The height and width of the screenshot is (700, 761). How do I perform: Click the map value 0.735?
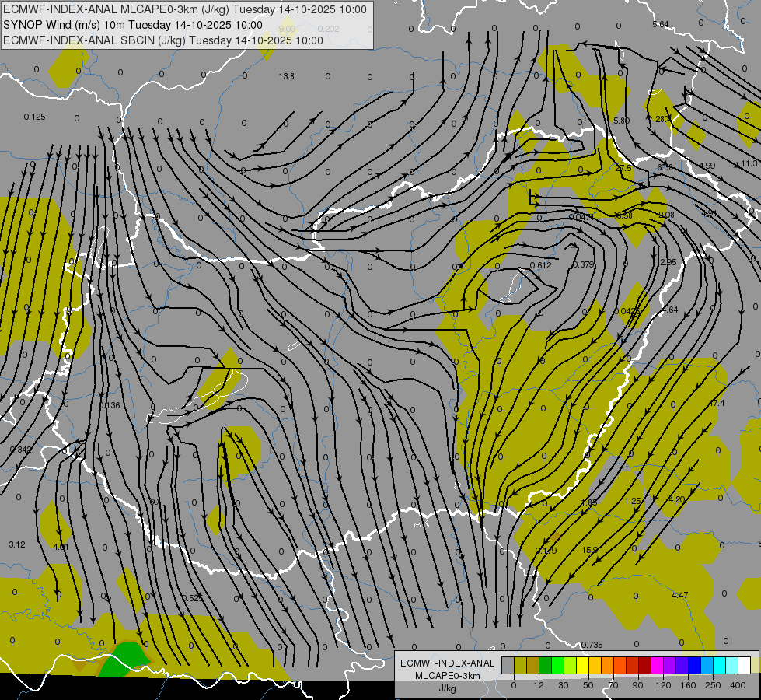[x=592, y=645]
